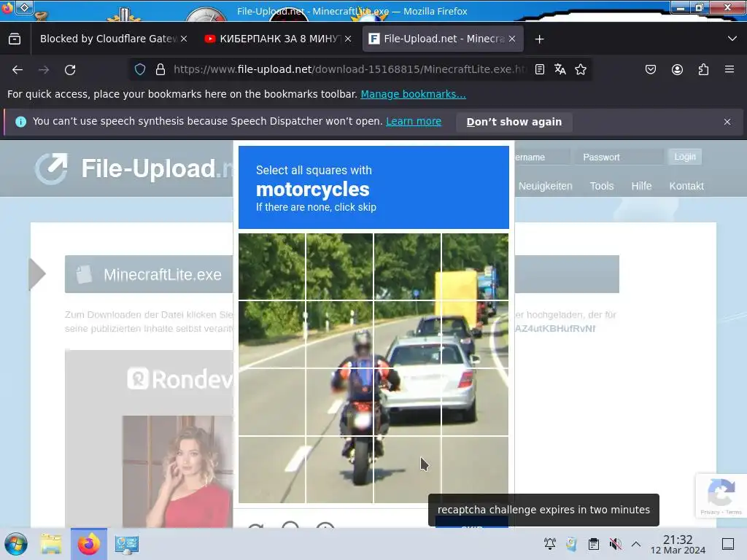The image size is (747, 560).
Task: Open a new tab with the plus icon
Action: [539, 39]
